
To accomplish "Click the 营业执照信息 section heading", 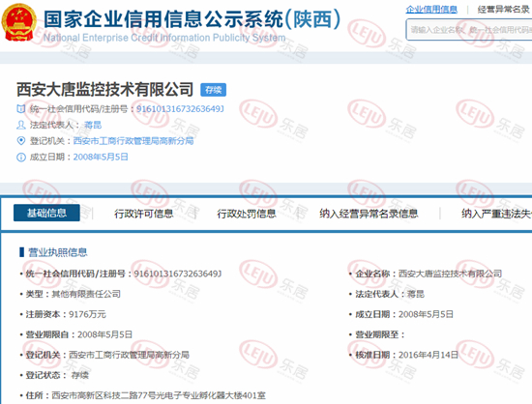I will pyautogui.click(x=58, y=252).
